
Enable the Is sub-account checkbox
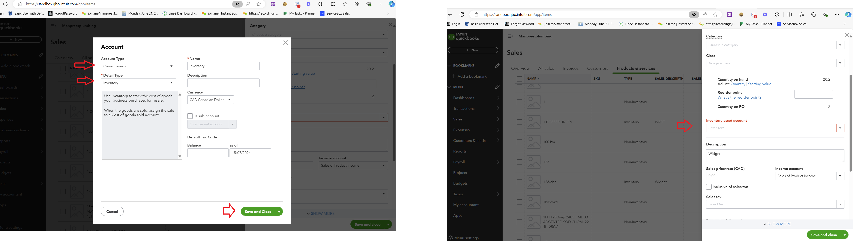(x=190, y=116)
